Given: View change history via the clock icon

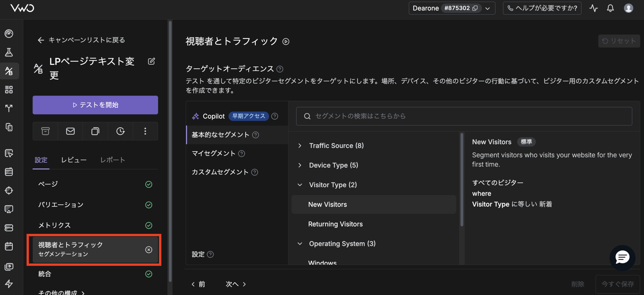Looking at the screenshot, I should point(120,131).
